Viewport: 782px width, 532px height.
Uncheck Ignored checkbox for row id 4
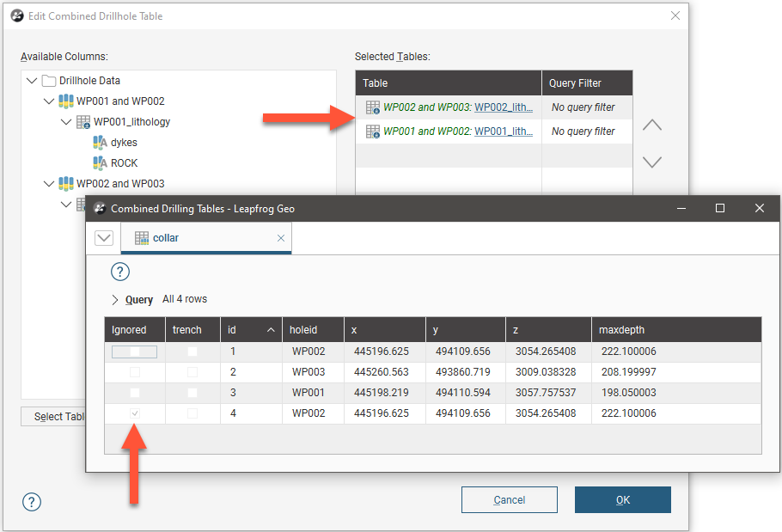coord(135,413)
